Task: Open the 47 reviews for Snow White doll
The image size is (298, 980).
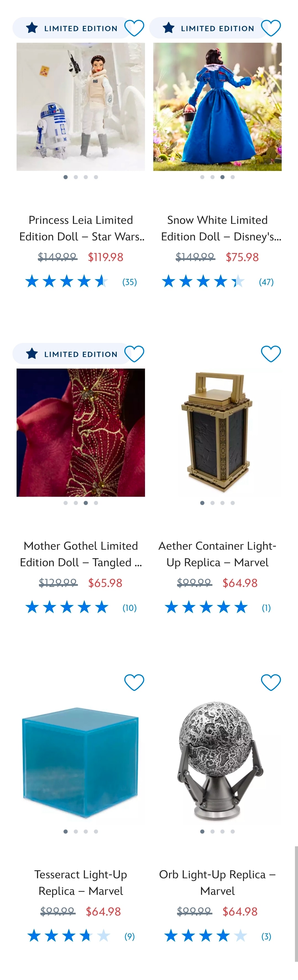Action: (266, 282)
